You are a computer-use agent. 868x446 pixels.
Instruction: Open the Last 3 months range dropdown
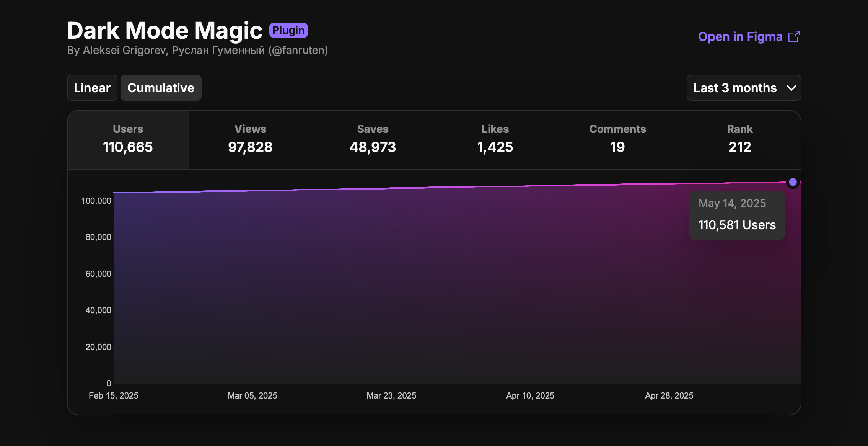coord(744,88)
